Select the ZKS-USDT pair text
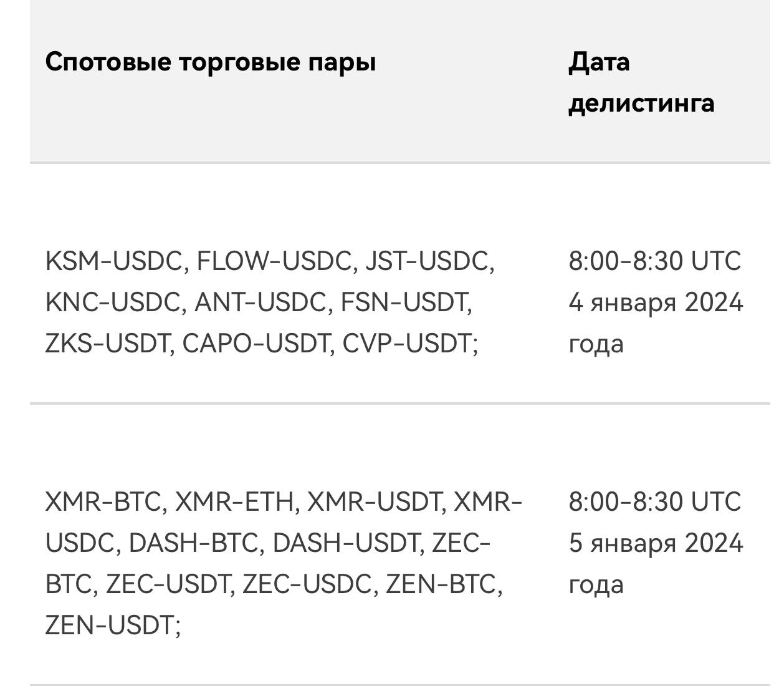Image resolution: width=784 pixels, height=696 pixels. [x=107, y=344]
